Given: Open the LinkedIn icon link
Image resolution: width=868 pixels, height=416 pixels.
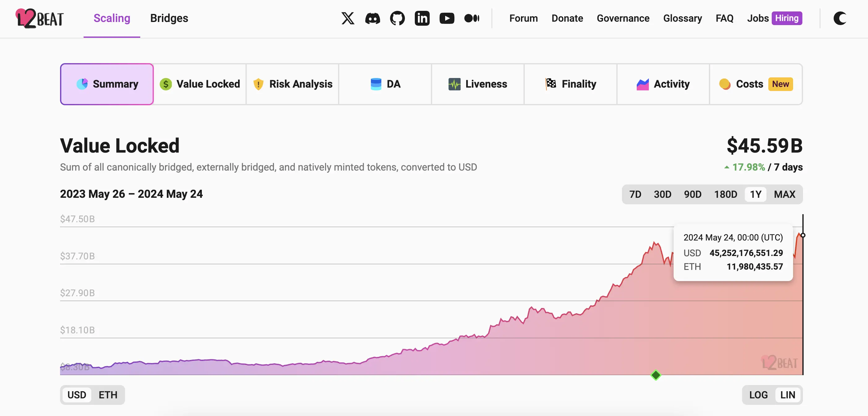Looking at the screenshot, I should pyautogui.click(x=422, y=18).
